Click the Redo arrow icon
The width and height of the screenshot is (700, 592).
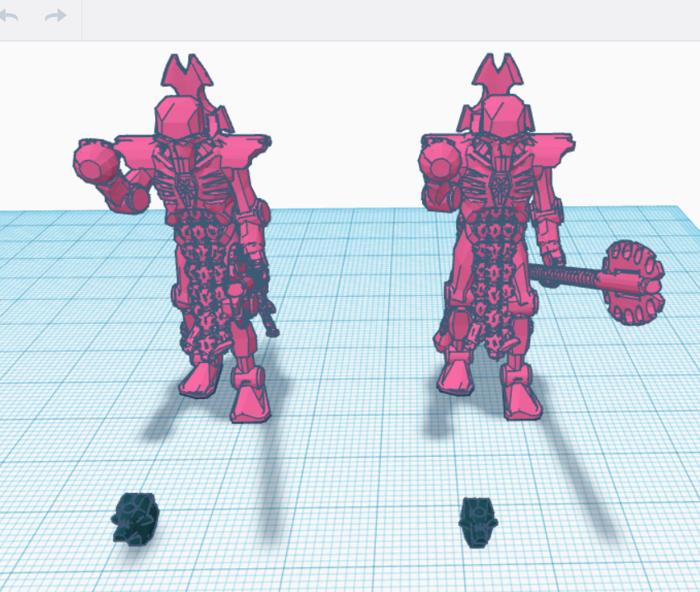pyautogui.click(x=55, y=16)
